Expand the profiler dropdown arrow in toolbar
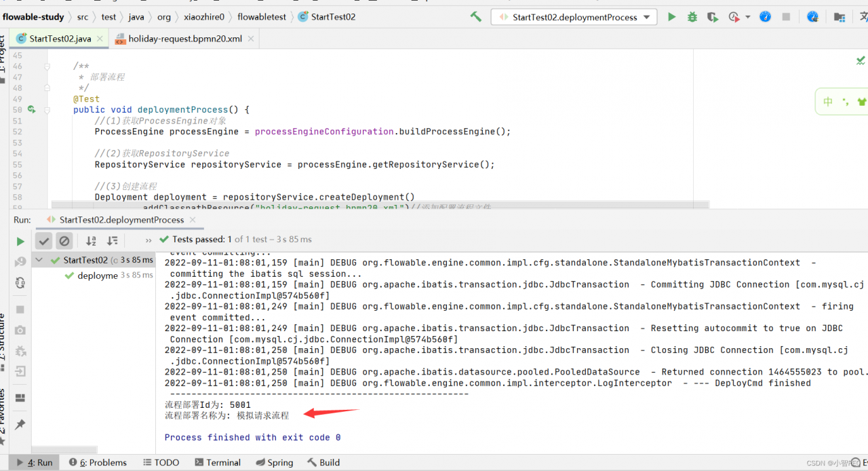 (x=748, y=17)
